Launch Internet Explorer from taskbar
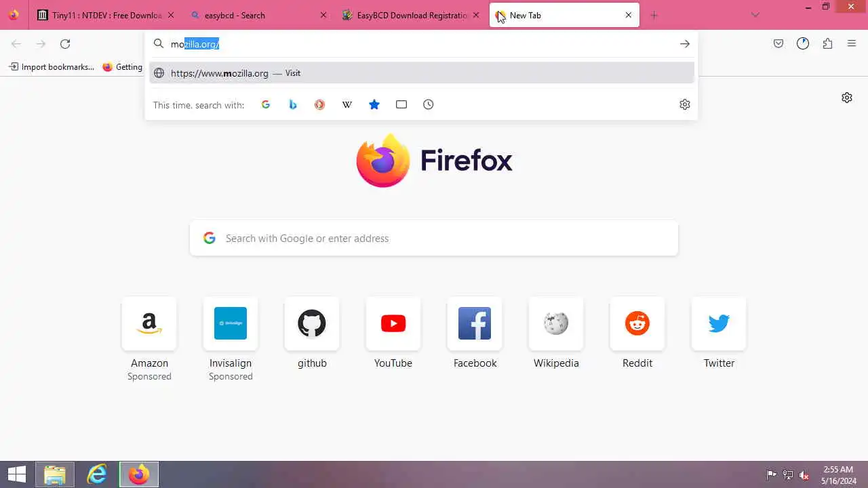868x488 pixels. click(97, 475)
